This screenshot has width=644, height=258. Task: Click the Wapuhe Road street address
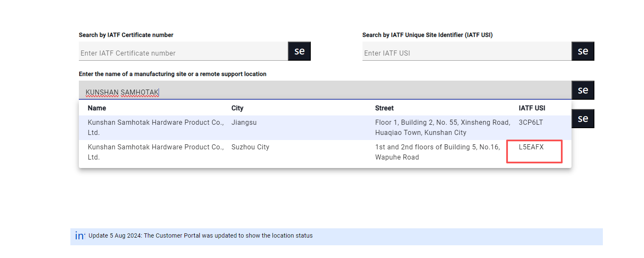pyautogui.click(x=438, y=152)
